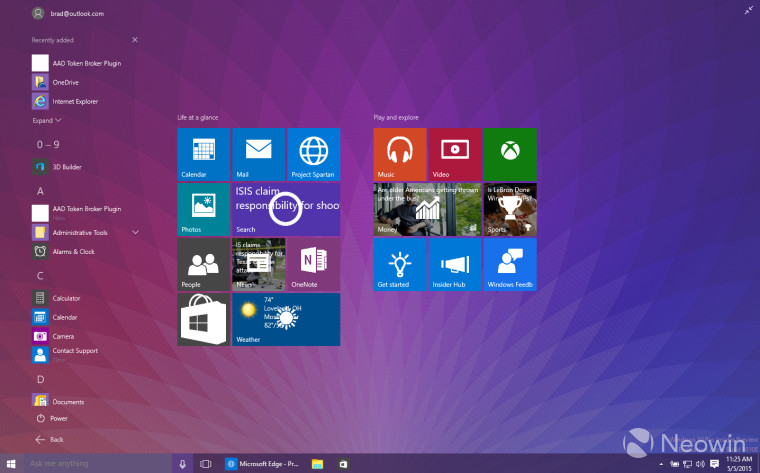Open the Documents folder entry

click(58, 401)
